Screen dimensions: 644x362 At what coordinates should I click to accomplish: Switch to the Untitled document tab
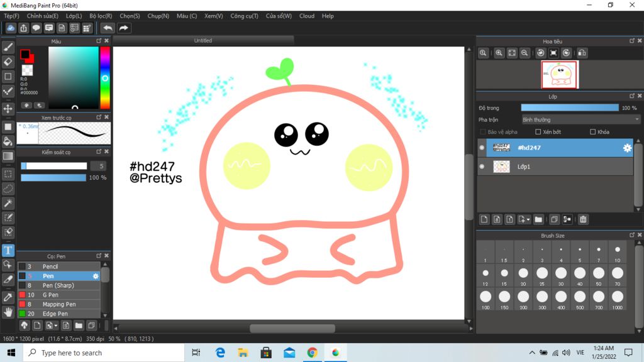point(203,41)
